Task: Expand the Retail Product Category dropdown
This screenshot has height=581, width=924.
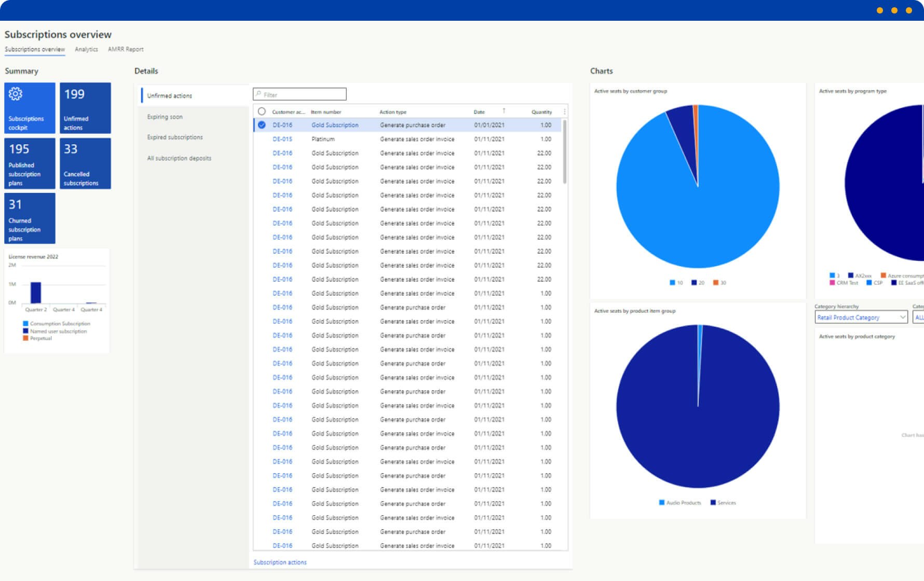Action: (861, 317)
